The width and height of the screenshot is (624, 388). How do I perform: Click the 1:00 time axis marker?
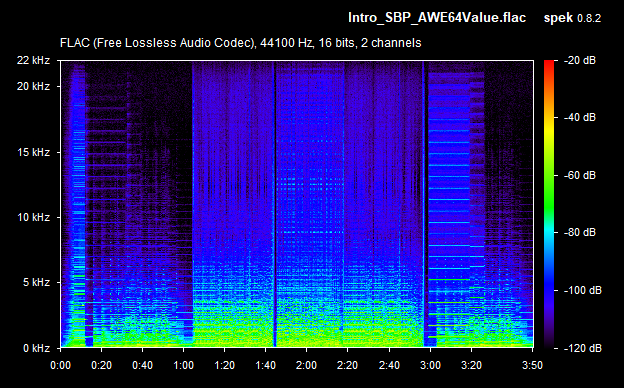click(x=183, y=365)
